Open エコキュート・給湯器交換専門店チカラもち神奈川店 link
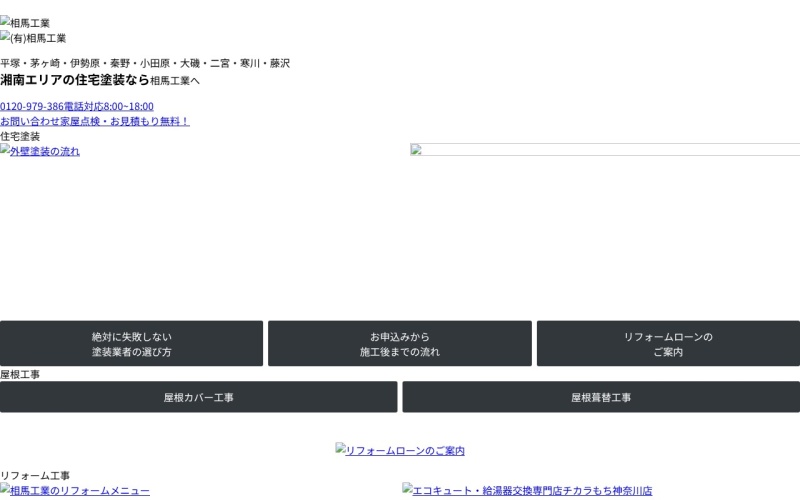This screenshot has height=500, width=800. (527, 490)
